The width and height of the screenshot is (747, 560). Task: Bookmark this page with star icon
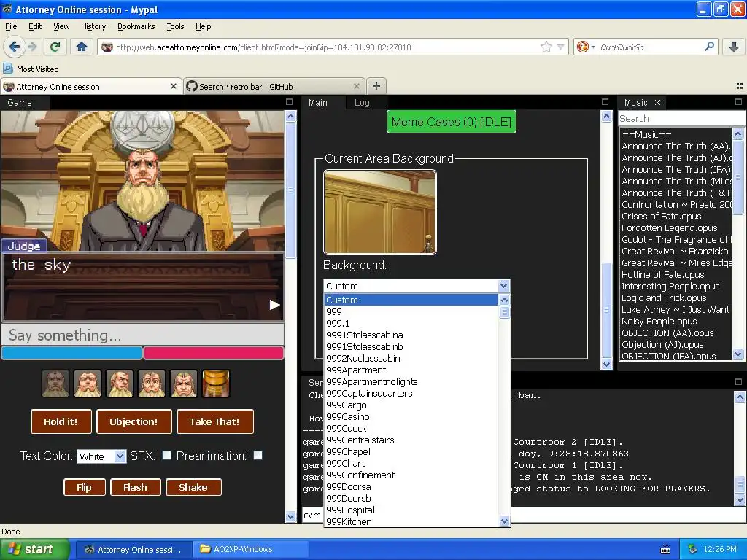point(546,47)
